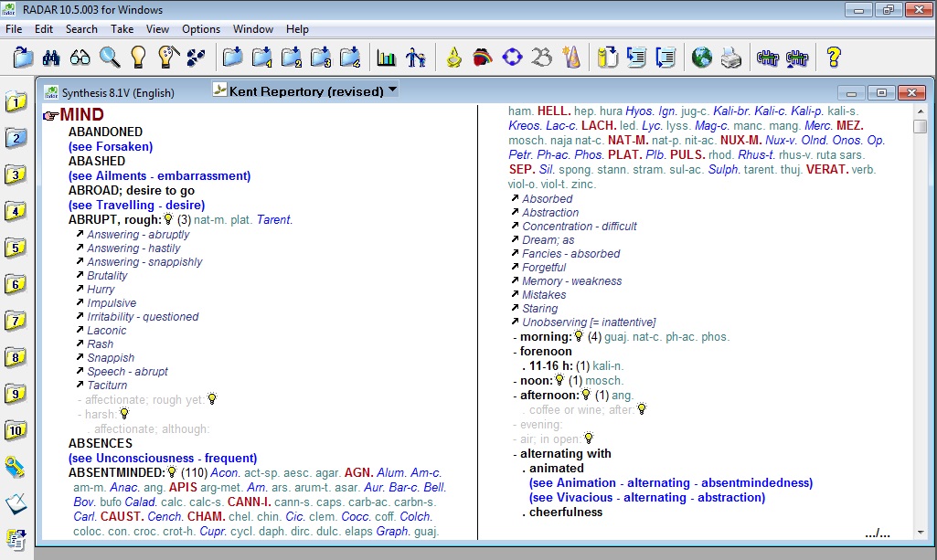Click light bulb beside air; in open

click(x=589, y=438)
